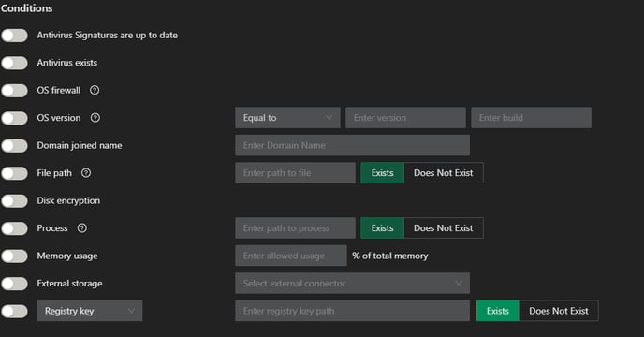Image resolution: width=644 pixels, height=337 pixels.
Task: Enable Antivirus Signatures are up to date
Action: pos(14,36)
